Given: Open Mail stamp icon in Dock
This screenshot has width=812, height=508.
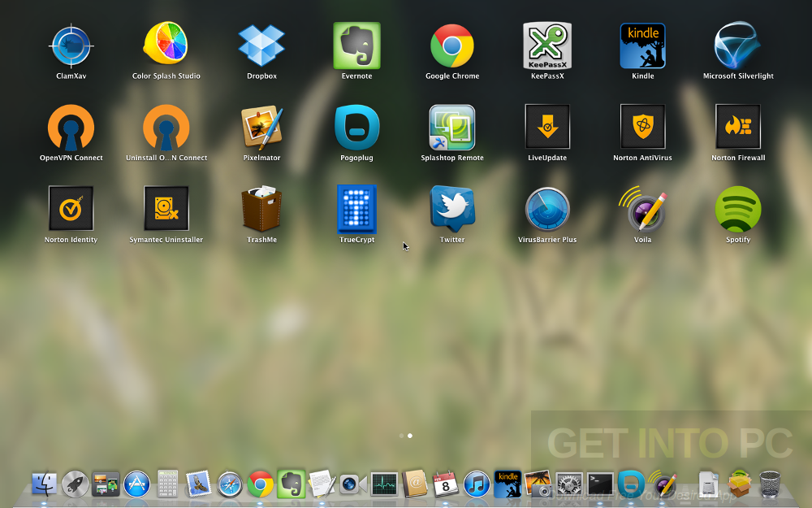Looking at the screenshot, I should pos(198,484).
